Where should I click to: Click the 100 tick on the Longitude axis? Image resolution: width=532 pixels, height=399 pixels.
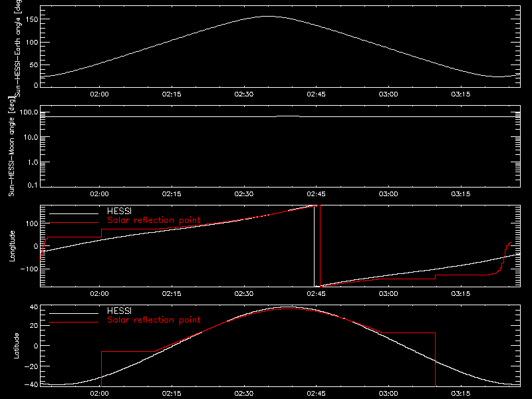coord(32,223)
